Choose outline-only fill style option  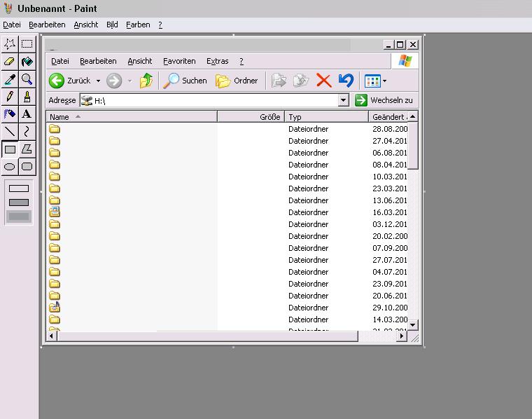[x=19, y=188]
